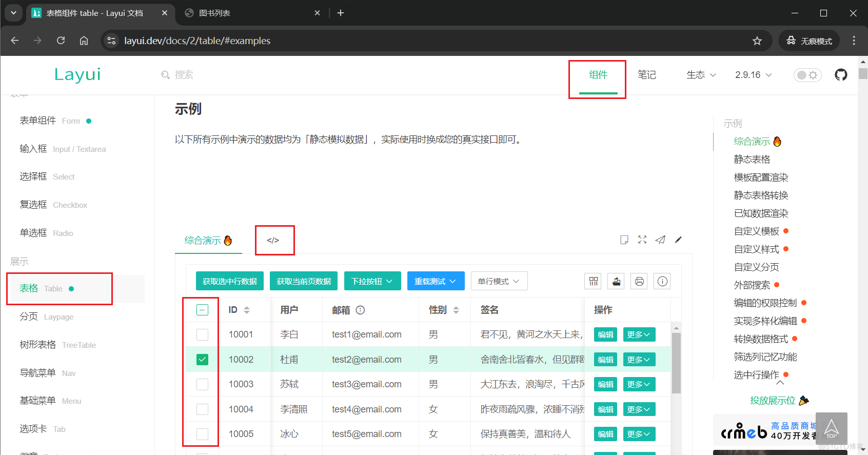Bookmark this page with the star icon
Screen dimensions: 868x455
click(x=757, y=41)
